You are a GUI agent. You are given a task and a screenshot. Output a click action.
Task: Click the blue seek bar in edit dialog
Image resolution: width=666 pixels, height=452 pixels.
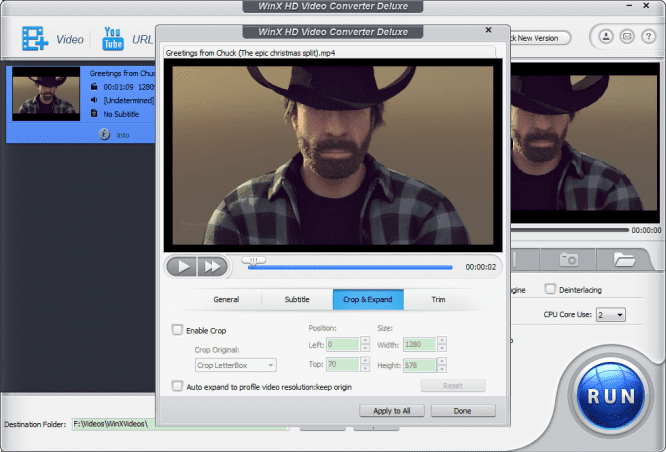[350, 268]
